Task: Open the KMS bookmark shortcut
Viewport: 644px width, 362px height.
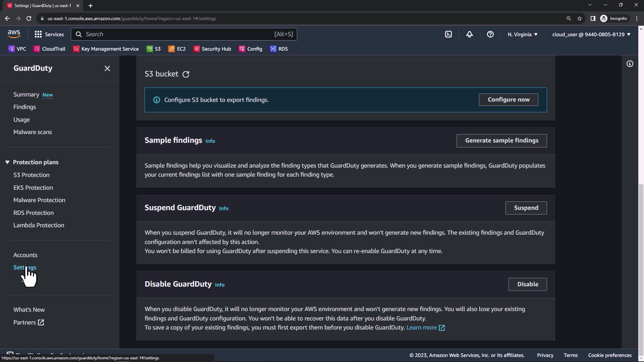Action: click(x=106, y=49)
